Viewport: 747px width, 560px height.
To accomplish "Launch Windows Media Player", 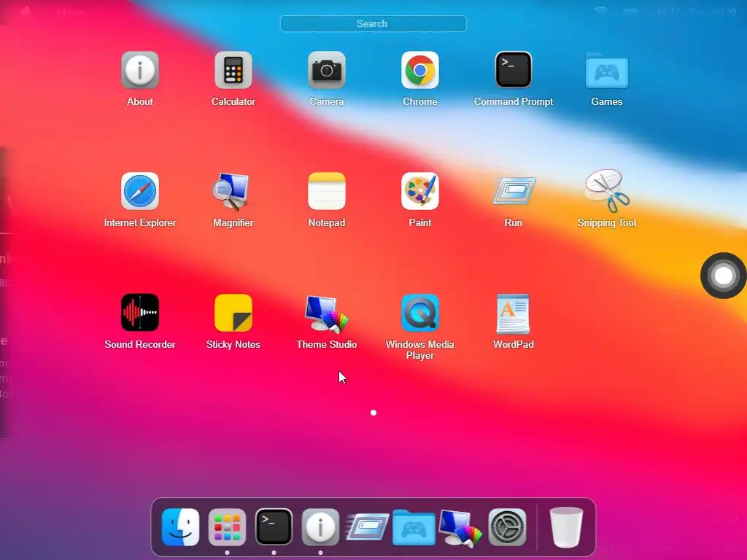I will pos(419,312).
